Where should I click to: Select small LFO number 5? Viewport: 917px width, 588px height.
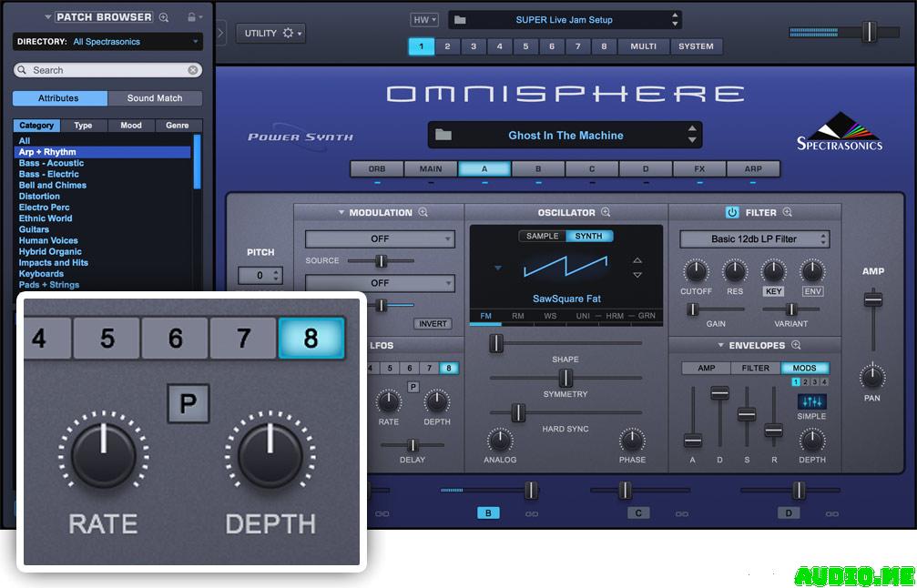pos(390,369)
